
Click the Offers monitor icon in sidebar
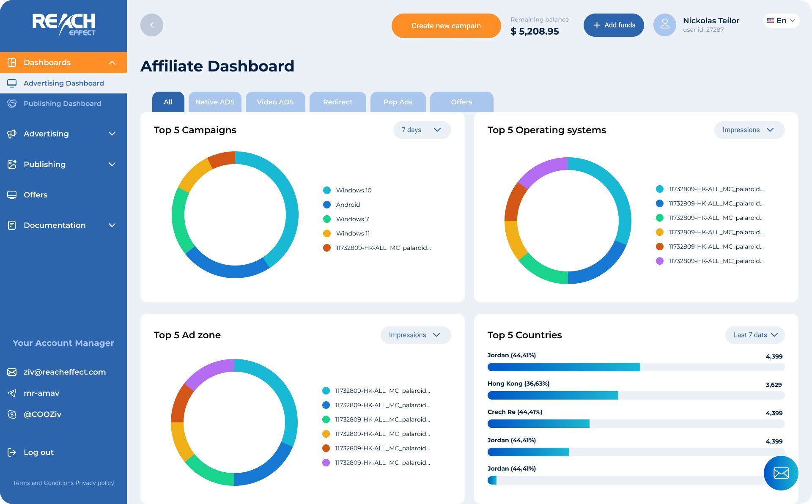point(12,195)
